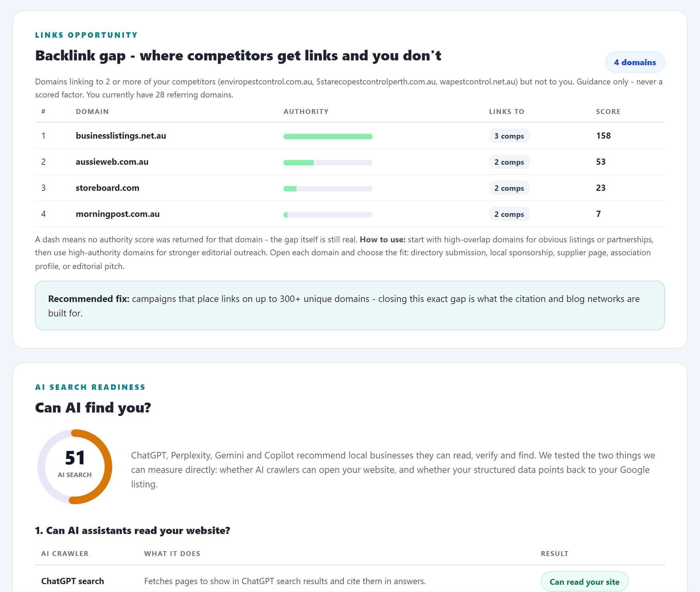Click the DOMAIN column header

point(92,112)
